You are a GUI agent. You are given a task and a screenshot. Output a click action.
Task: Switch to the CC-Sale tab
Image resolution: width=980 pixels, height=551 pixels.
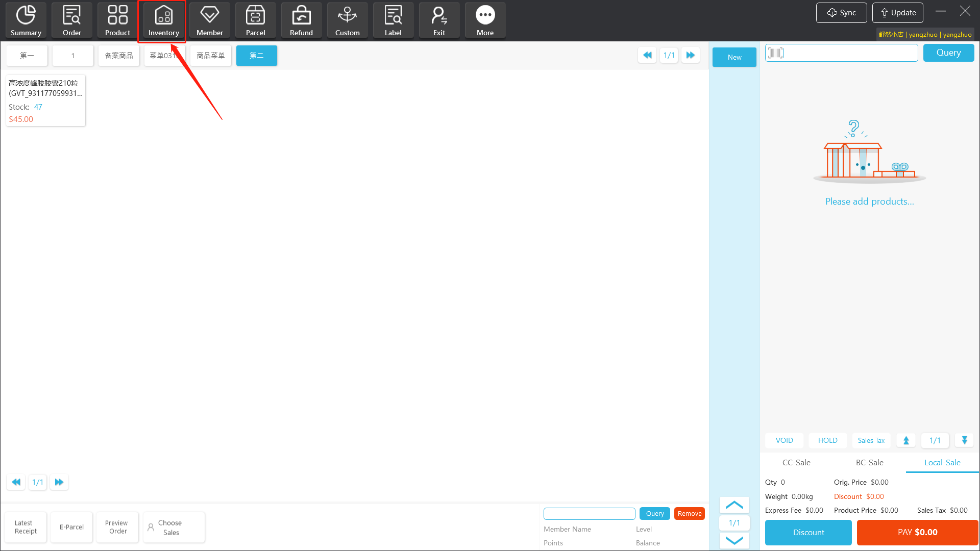(x=796, y=462)
